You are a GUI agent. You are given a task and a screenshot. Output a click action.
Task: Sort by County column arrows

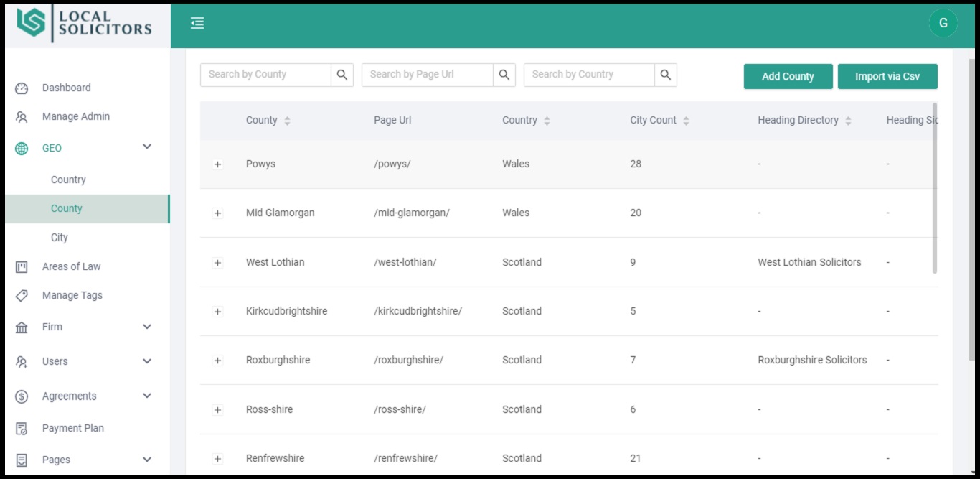click(x=287, y=121)
